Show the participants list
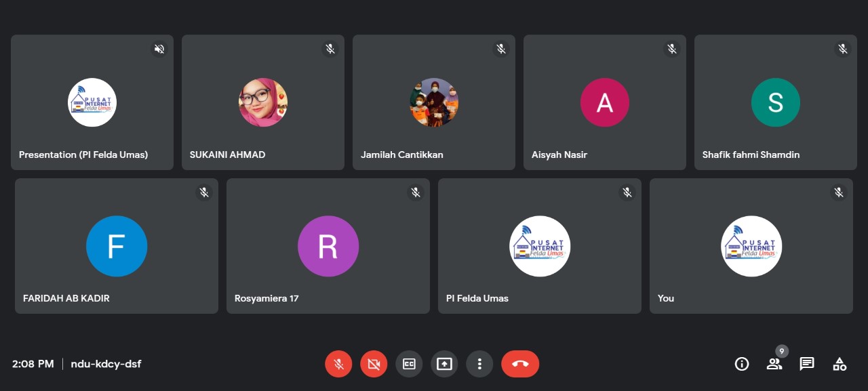868x391 pixels. pyautogui.click(x=774, y=364)
